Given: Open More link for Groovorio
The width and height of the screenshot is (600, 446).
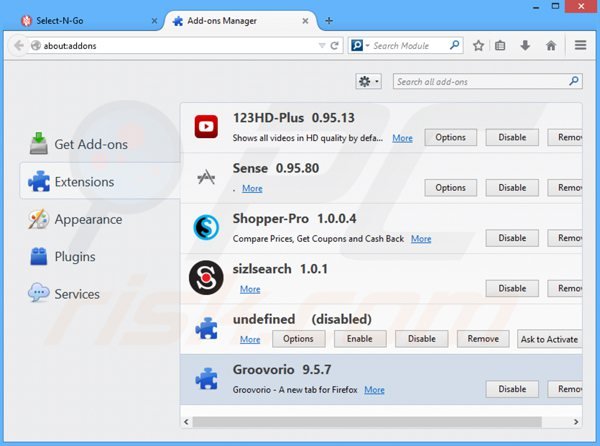Looking at the screenshot, I should click(374, 390).
